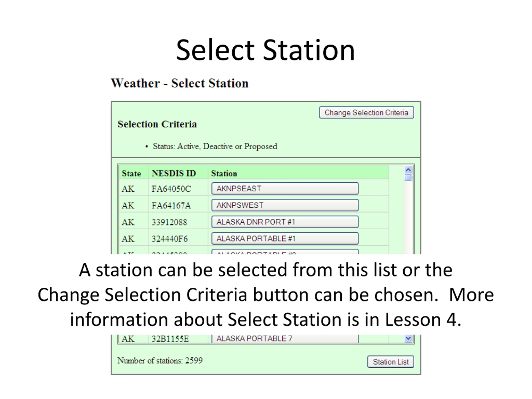This screenshot has height=399, width=532.
Task: Click the Change Selection Criteria button
Action: (366, 113)
